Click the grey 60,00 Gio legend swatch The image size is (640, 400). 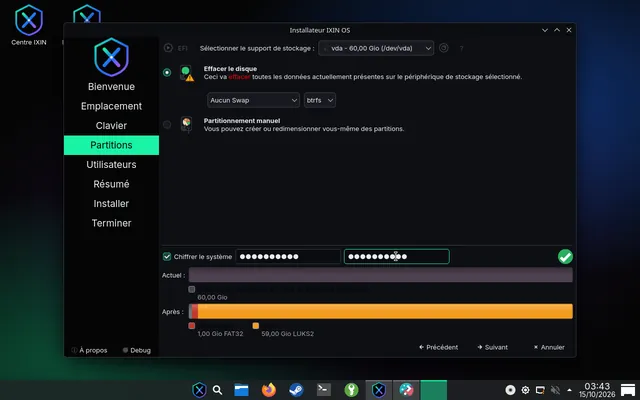click(191, 289)
